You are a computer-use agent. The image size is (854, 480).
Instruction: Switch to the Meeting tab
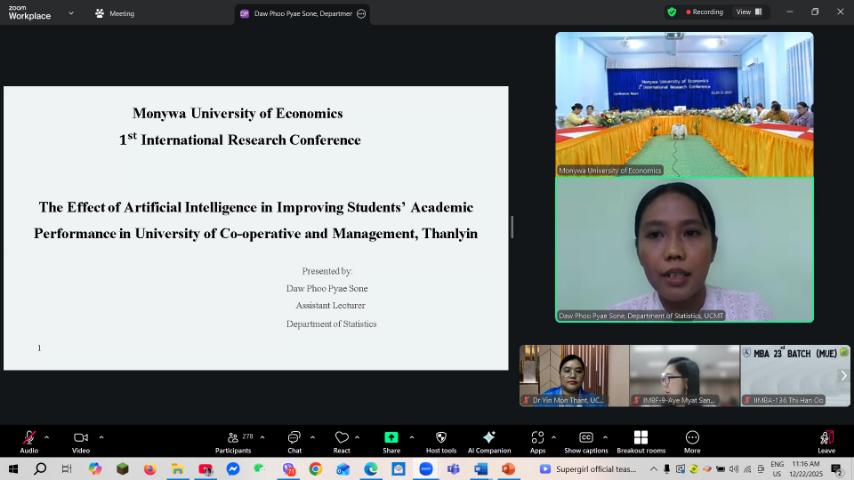coord(115,13)
